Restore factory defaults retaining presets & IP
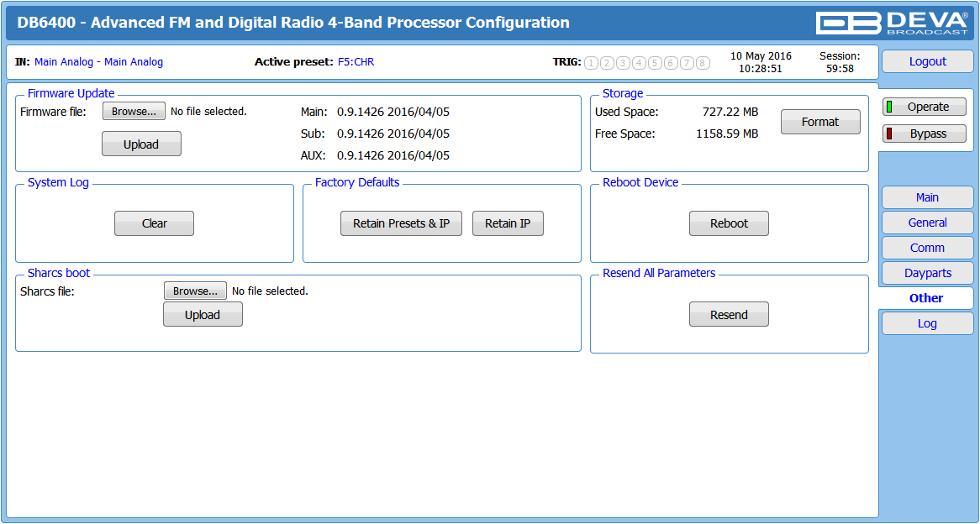The width and height of the screenshot is (980, 524). click(x=401, y=223)
